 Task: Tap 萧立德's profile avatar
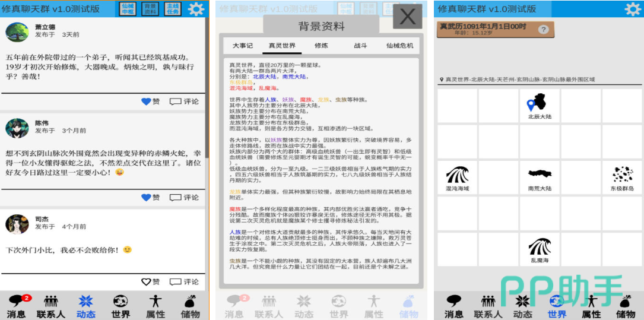(x=17, y=32)
